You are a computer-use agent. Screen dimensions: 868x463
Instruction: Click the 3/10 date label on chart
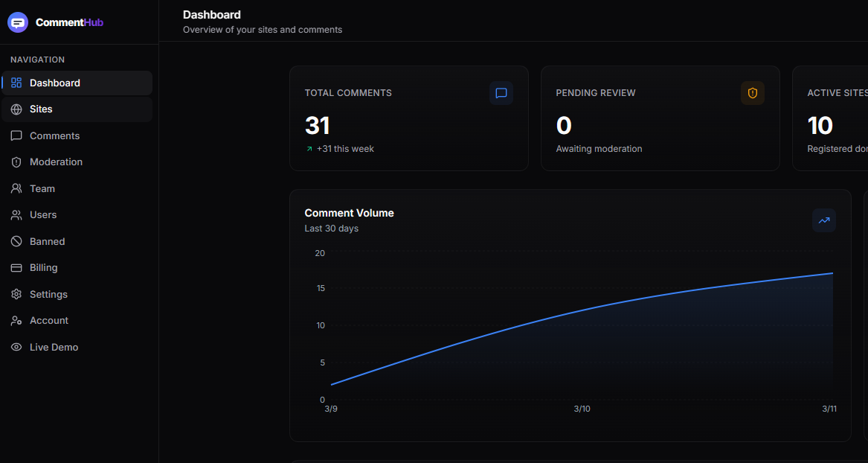pyautogui.click(x=582, y=409)
